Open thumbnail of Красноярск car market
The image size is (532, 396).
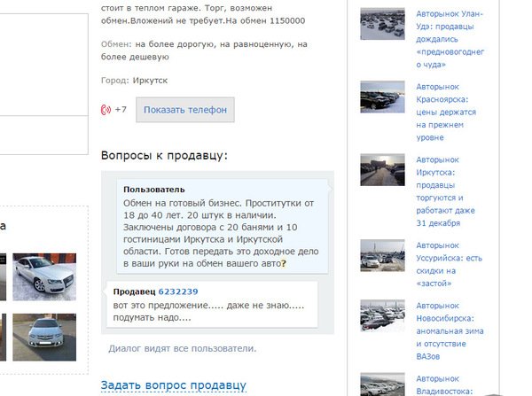coord(382,97)
